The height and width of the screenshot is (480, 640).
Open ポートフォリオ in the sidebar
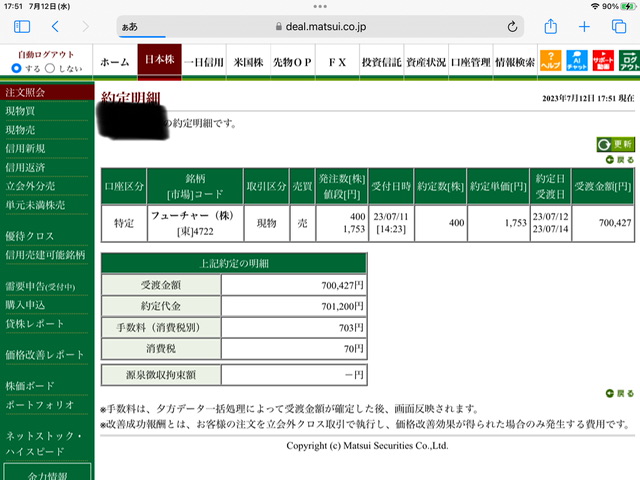40,404
